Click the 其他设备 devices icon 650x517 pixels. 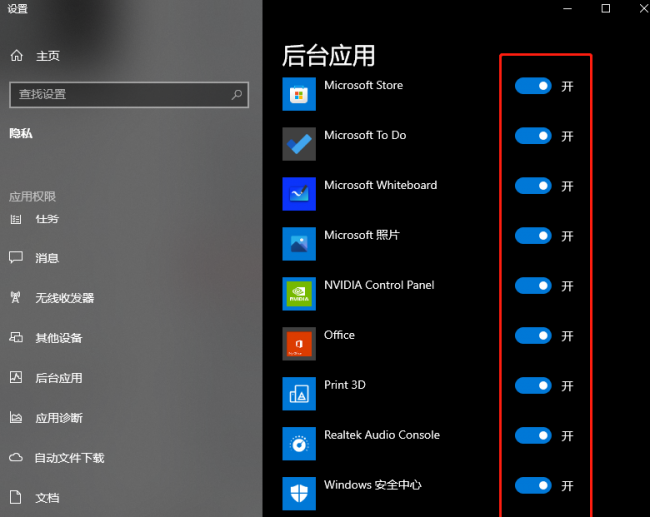coord(16,337)
